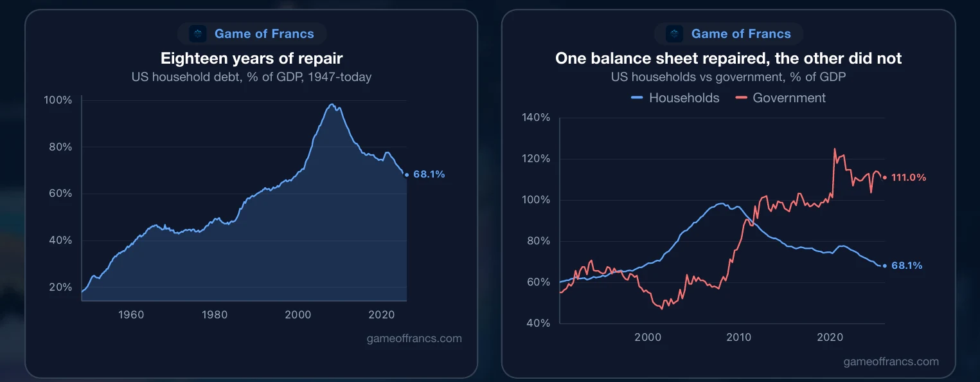Click the Game of Francs logo icon on left chart

coord(198,33)
